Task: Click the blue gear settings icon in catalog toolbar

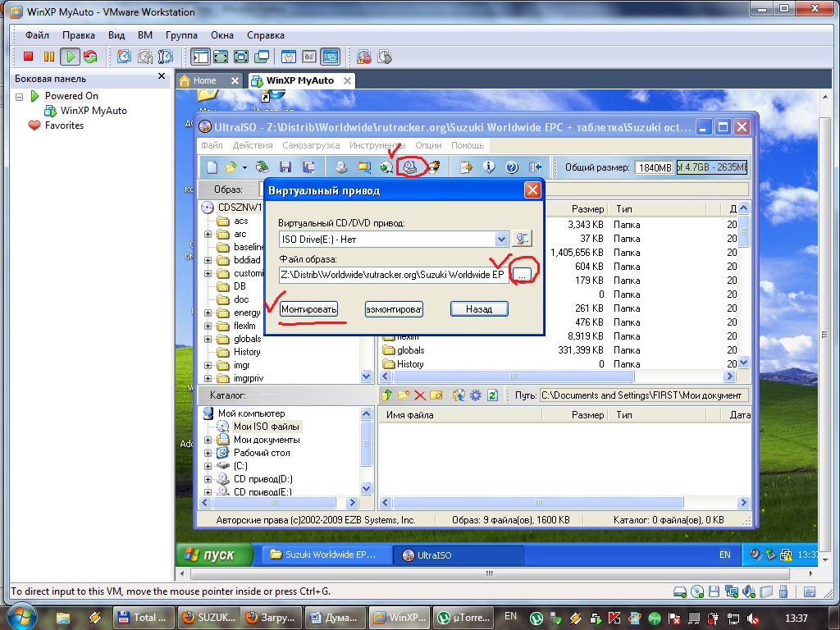Action: tap(475, 395)
